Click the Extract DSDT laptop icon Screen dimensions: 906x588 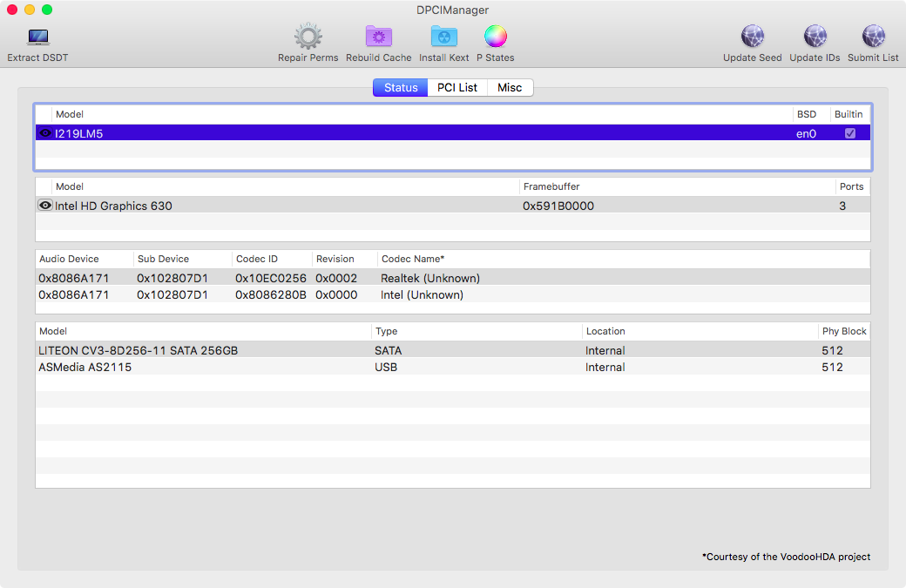pyautogui.click(x=37, y=37)
